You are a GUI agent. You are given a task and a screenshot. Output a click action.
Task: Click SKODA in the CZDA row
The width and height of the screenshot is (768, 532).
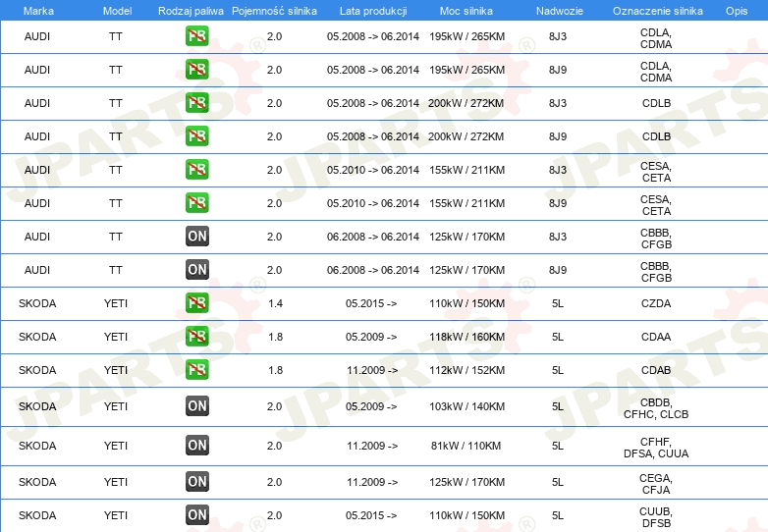click(x=37, y=303)
